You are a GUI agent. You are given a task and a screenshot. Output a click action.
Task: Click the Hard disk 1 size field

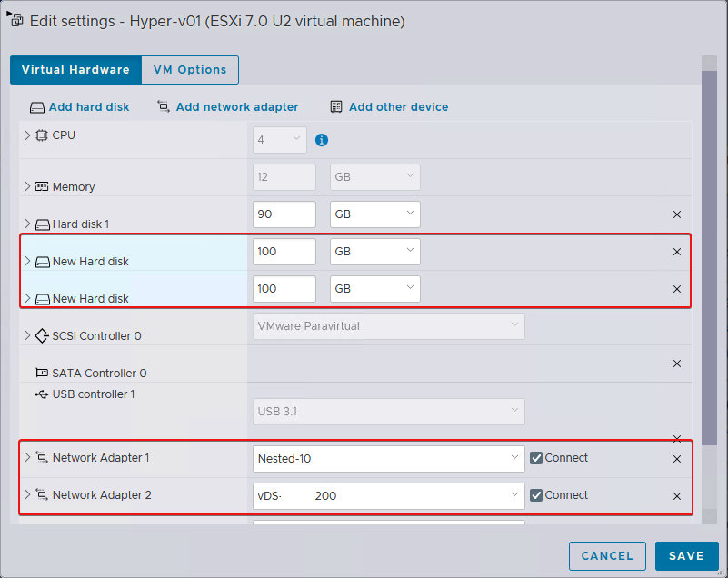(x=284, y=214)
